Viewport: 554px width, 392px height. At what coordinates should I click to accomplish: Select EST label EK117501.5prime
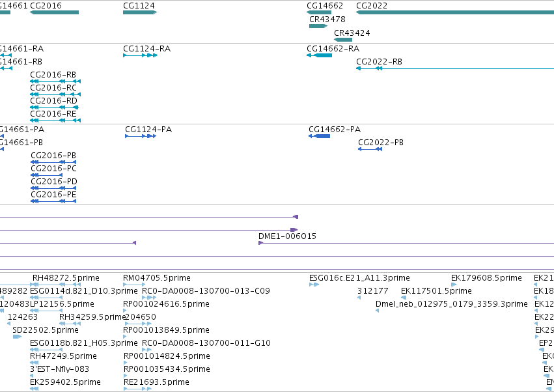(x=436, y=291)
